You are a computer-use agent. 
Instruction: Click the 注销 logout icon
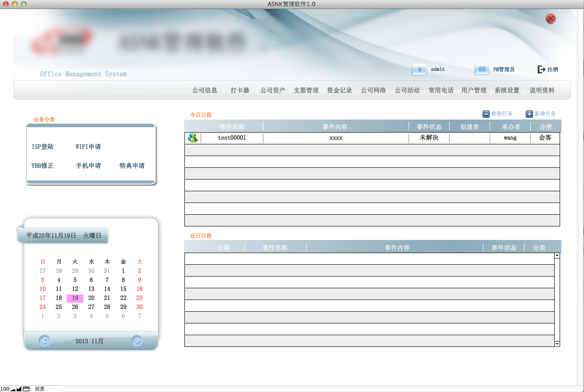pos(541,69)
